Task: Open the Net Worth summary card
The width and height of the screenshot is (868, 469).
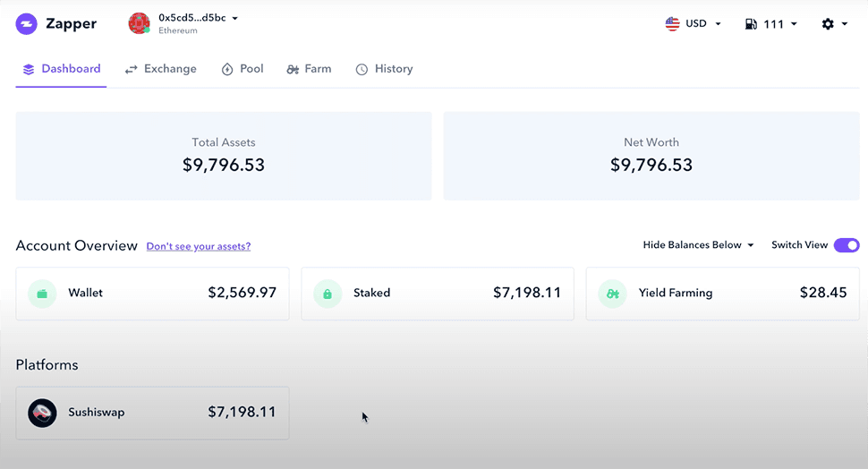Action: pos(651,156)
